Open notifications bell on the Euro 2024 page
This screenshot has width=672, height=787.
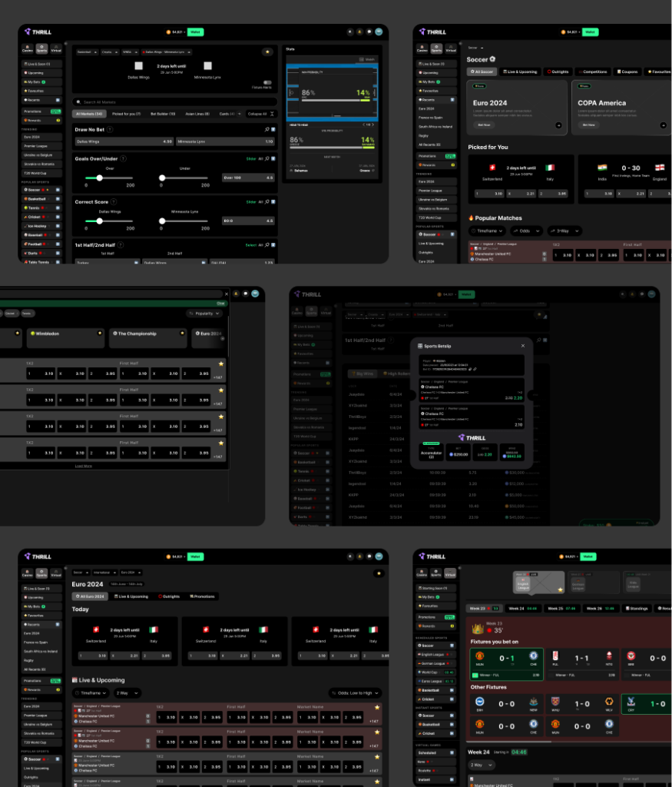pyautogui.click(x=359, y=556)
